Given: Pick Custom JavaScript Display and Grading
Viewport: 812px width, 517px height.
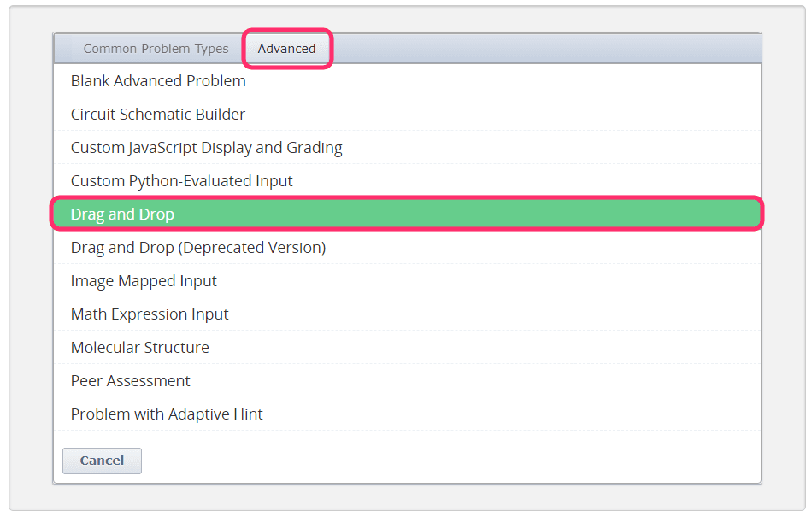Looking at the screenshot, I should (206, 148).
